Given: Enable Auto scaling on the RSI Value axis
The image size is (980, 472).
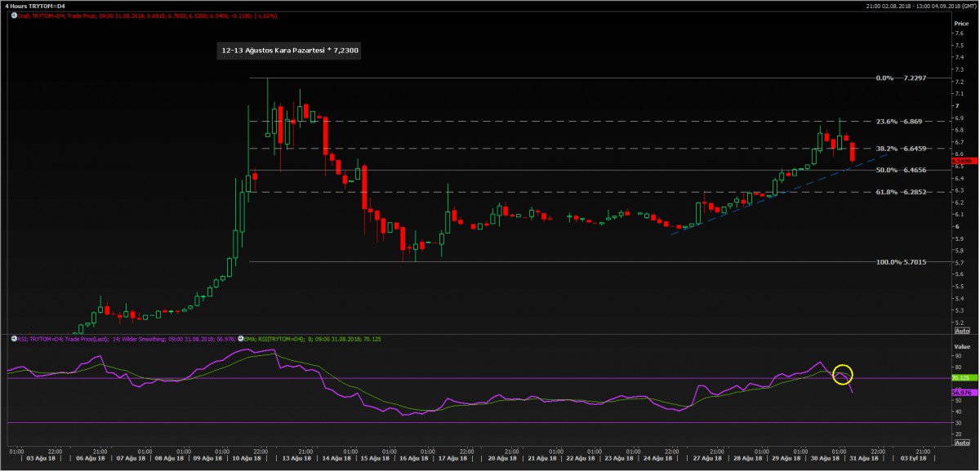Looking at the screenshot, I should (961, 443).
